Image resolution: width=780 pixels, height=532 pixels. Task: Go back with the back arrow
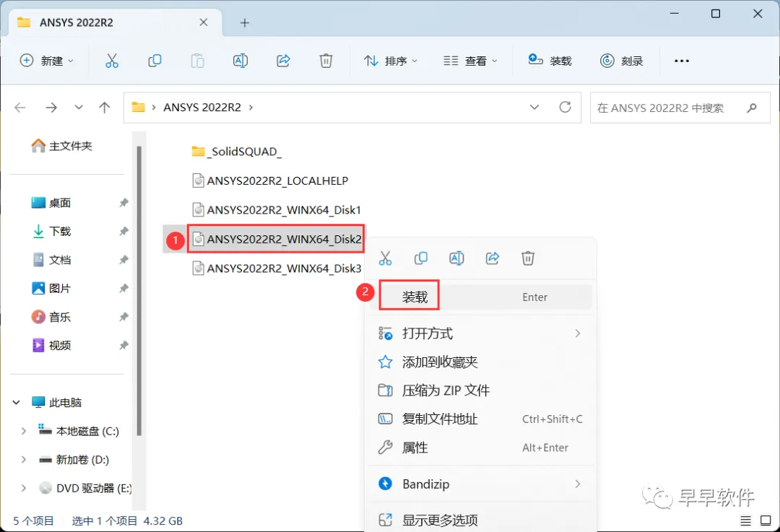(x=20, y=108)
